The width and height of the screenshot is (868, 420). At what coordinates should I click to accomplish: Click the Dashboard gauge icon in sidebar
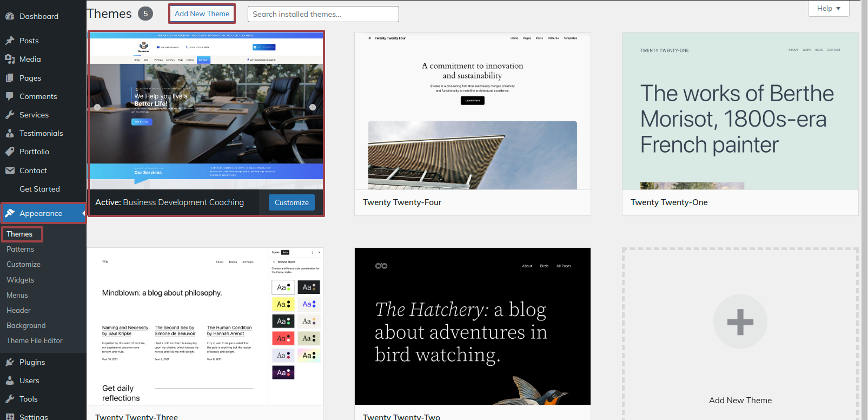pyautogui.click(x=10, y=16)
